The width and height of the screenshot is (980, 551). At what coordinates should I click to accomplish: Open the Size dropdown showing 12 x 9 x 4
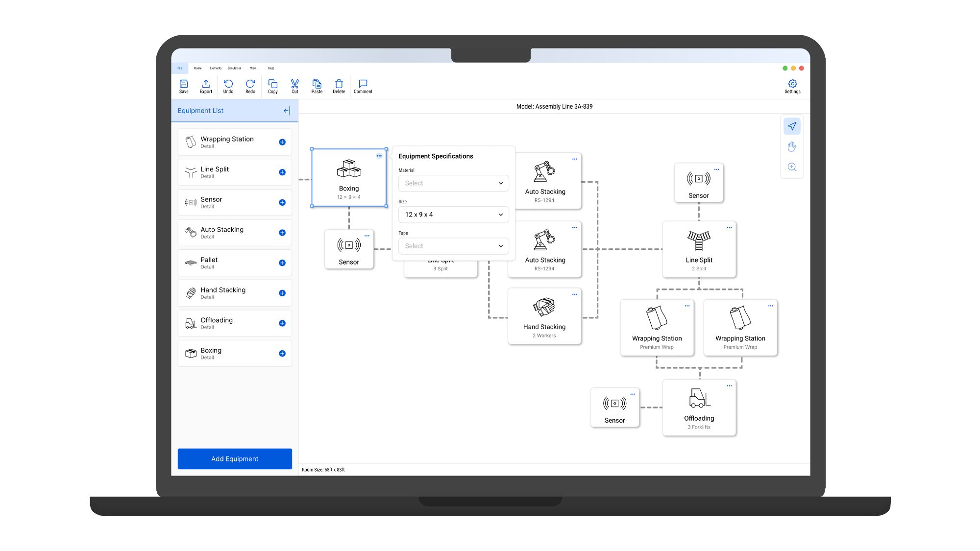pyautogui.click(x=453, y=215)
